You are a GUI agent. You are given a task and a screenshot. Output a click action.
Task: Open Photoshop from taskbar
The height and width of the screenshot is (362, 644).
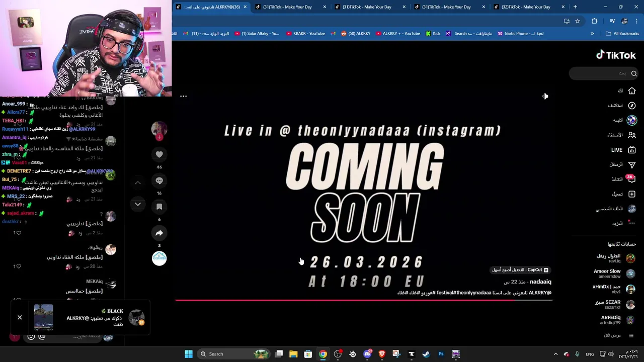441,354
